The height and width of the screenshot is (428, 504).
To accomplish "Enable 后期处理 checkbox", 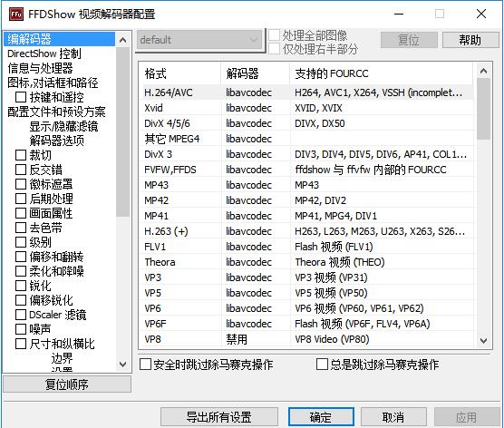I will (21, 199).
